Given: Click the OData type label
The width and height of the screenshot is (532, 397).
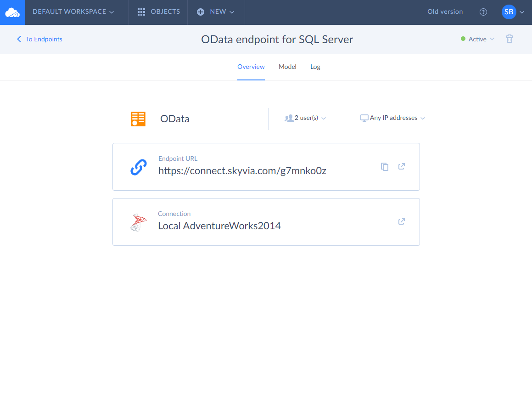Looking at the screenshot, I should click(x=175, y=119).
